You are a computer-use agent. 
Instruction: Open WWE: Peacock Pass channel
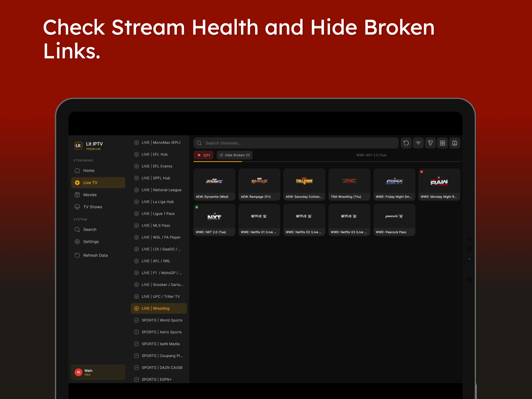point(394,220)
